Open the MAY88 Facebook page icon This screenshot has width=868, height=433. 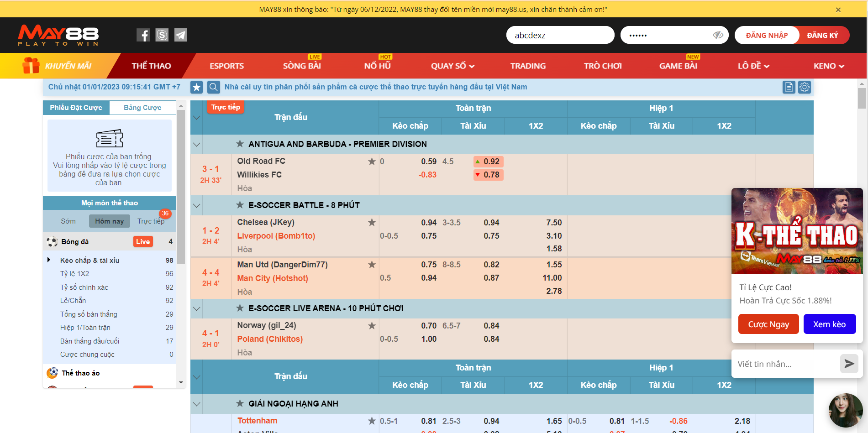pyautogui.click(x=143, y=35)
